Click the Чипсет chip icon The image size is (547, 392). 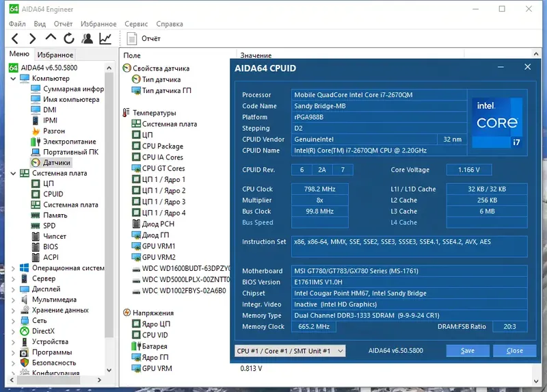[36, 236]
